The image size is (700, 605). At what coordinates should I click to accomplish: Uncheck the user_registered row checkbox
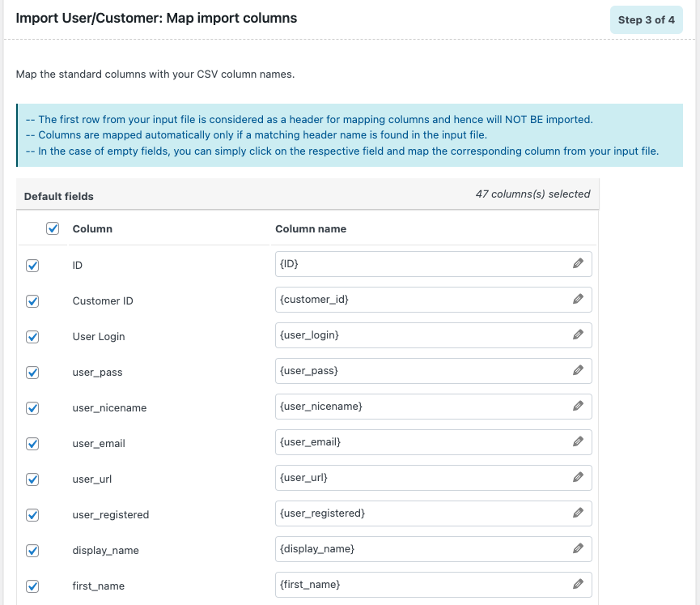[x=32, y=515]
